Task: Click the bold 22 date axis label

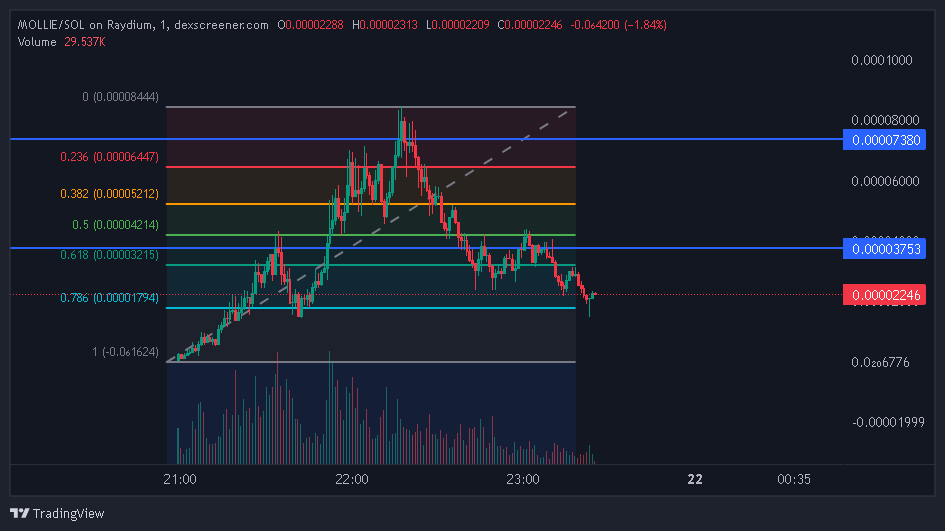Action: 695,479
